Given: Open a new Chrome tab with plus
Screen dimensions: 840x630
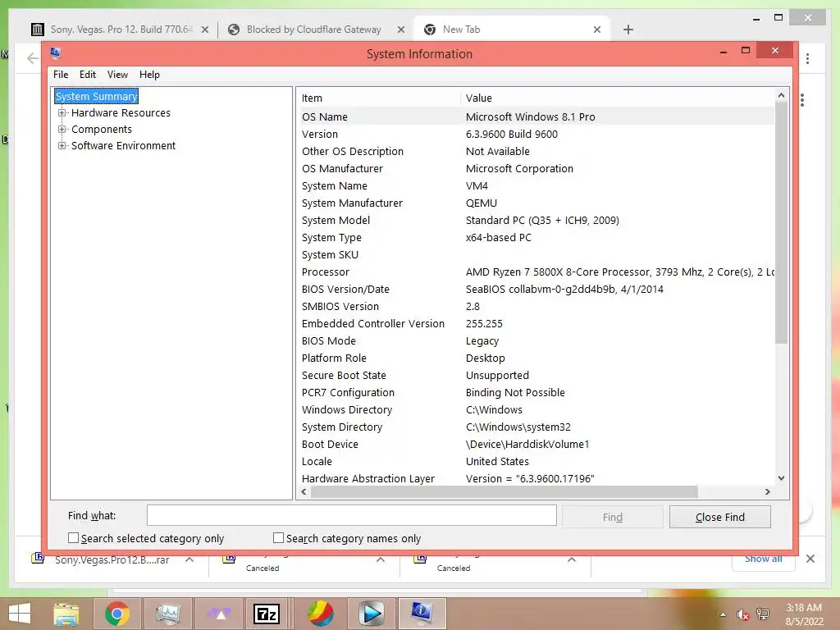Looking at the screenshot, I should [628, 30].
